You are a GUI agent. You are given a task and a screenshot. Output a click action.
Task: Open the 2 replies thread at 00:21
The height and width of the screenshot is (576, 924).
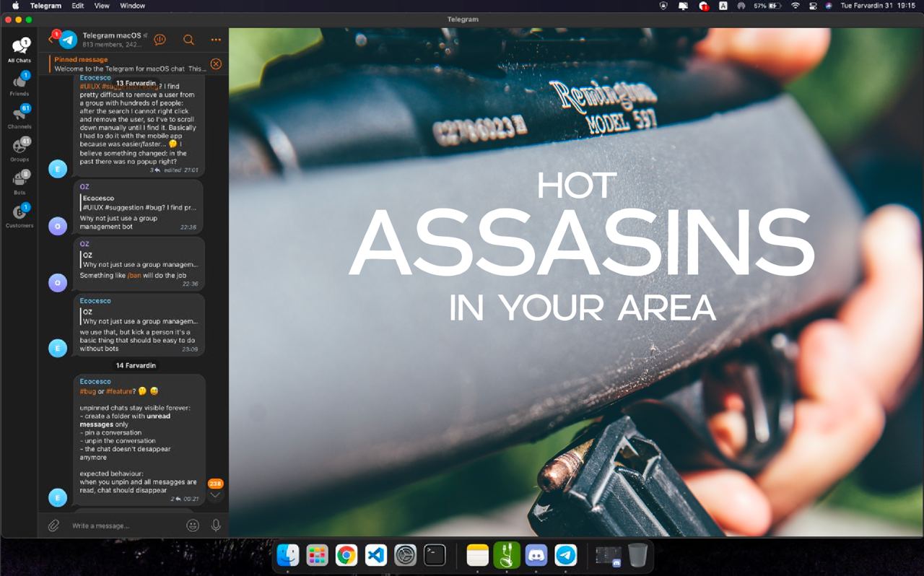[175, 499]
